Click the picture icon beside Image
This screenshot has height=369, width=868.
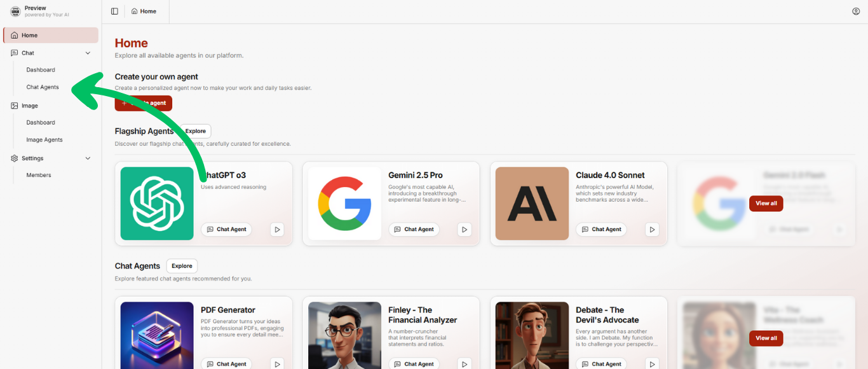pos(15,106)
